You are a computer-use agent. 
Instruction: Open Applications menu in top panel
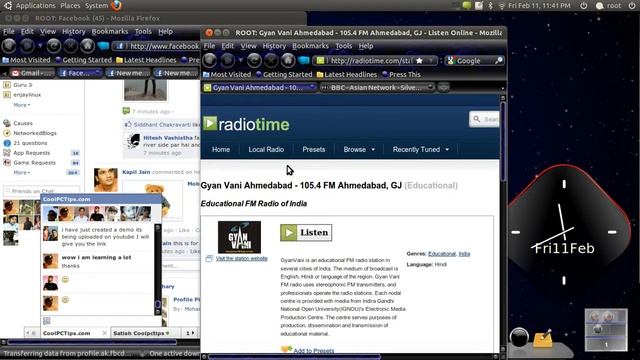(35, 6)
